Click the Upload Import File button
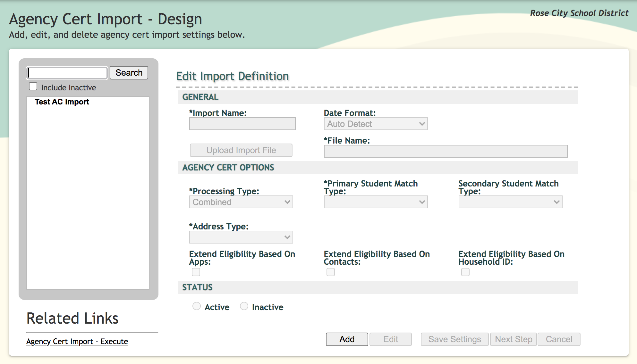The image size is (637, 364). click(x=241, y=150)
